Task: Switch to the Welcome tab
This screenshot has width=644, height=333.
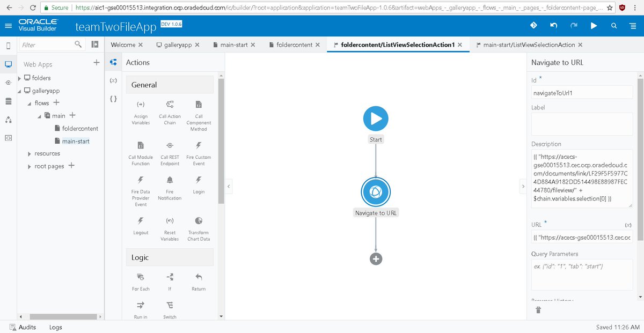Action: [123, 45]
